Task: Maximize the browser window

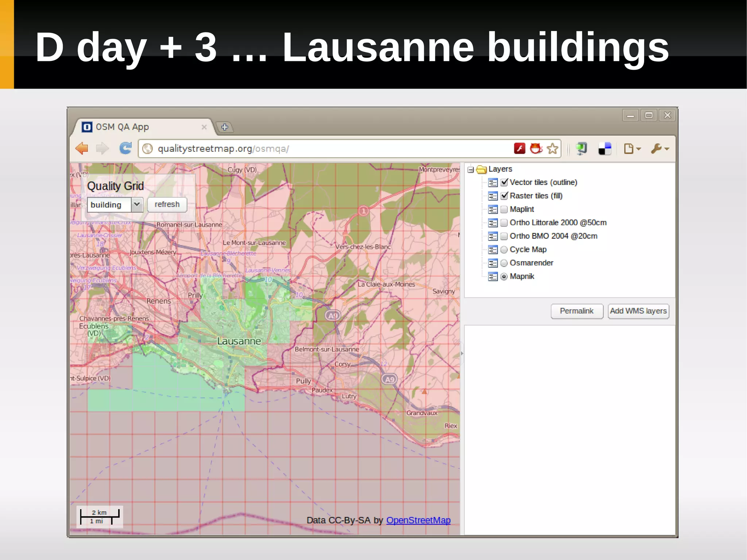Action: [649, 116]
